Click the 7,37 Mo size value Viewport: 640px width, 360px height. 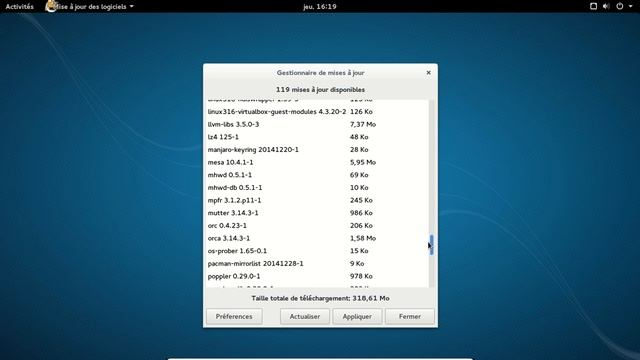click(x=363, y=124)
